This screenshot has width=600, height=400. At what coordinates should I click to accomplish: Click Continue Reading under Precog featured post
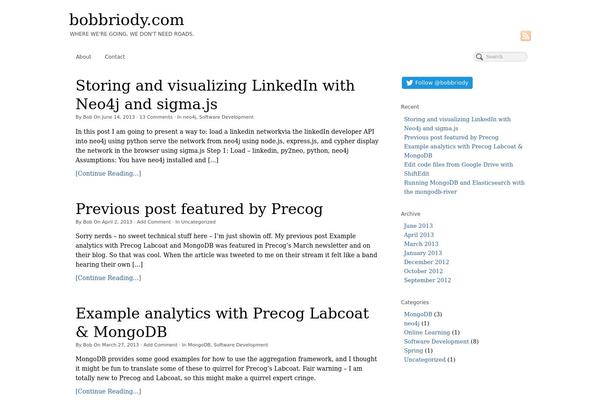click(x=108, y=277)
